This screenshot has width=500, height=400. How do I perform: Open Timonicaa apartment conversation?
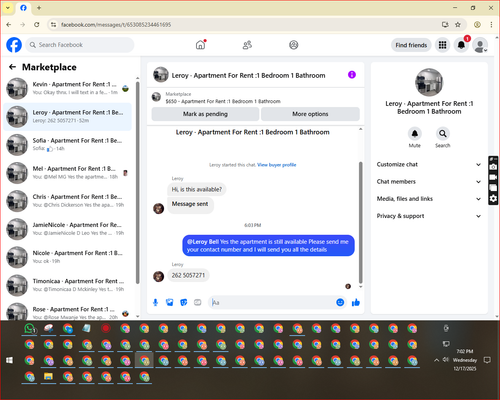[68, 285]
